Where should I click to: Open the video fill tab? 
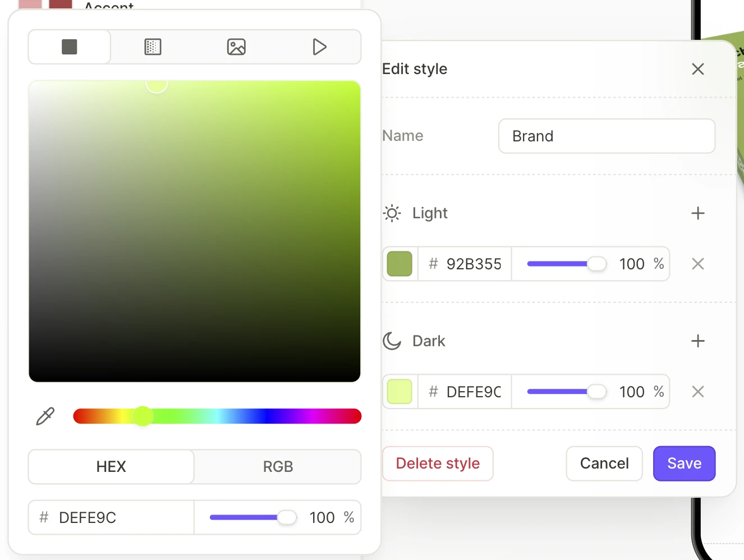[x=319, y=47]
